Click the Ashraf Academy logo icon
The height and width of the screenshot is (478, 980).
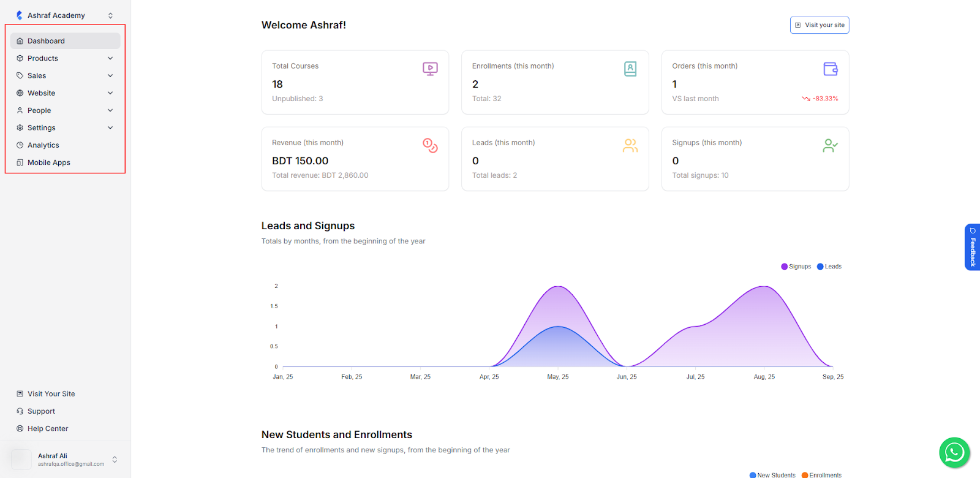point(20,15)
